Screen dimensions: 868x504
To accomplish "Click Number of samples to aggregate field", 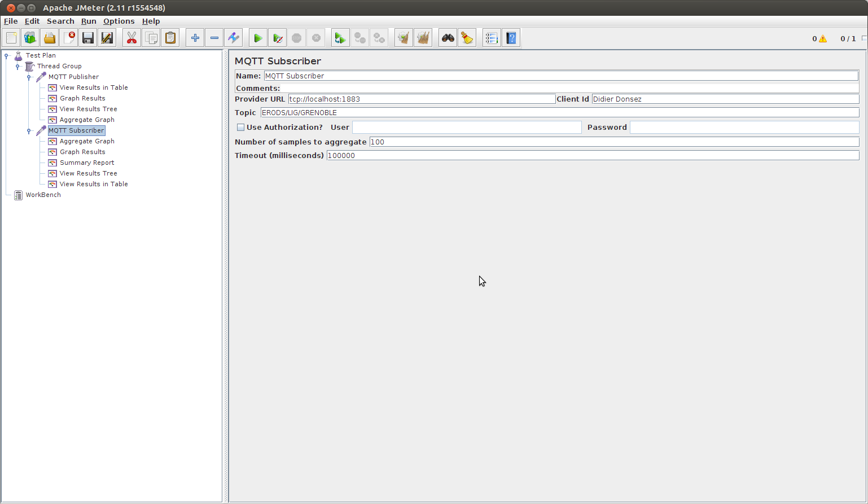I will click(x=614, y=142).
